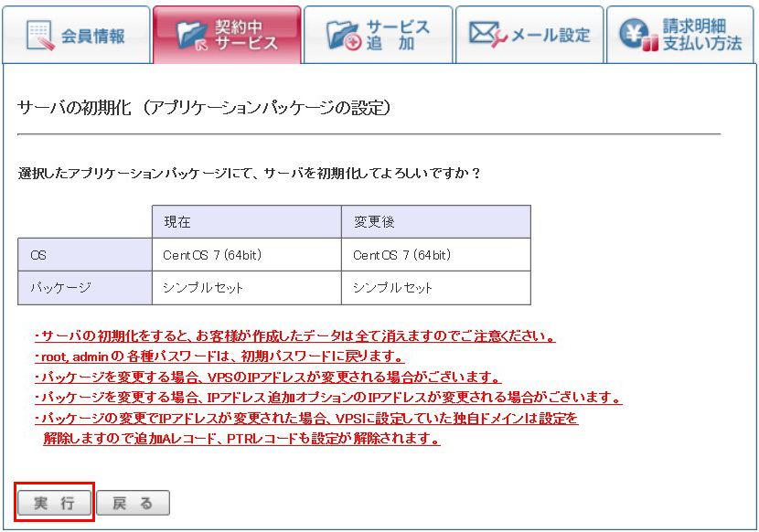The height and width of the screenshot is (532, 759).
Task: Click the folder icon on 契約中サービス tab
Action: tap(190, 36)
